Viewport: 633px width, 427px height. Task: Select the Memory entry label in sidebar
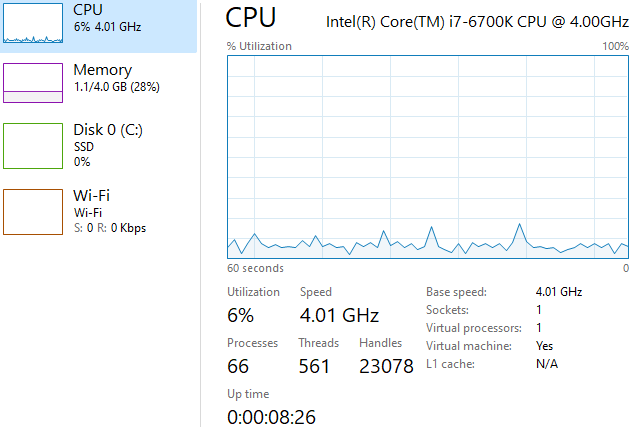point(102,70)
